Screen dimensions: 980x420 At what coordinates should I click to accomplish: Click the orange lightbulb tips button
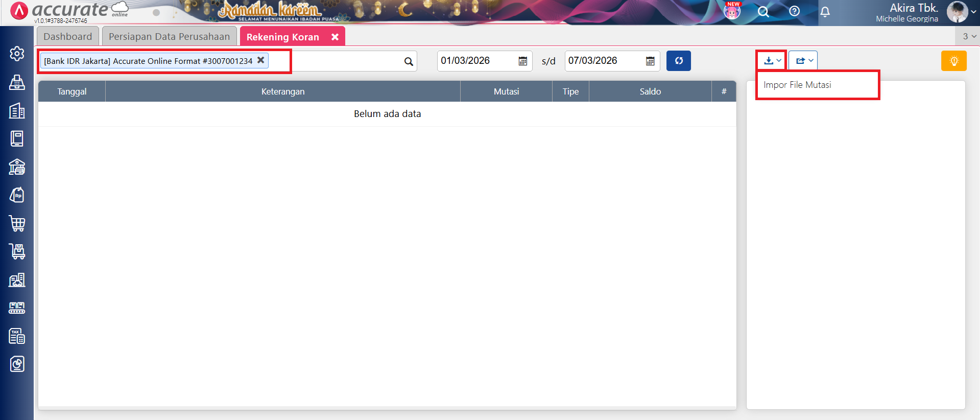(x=953, y=61)
